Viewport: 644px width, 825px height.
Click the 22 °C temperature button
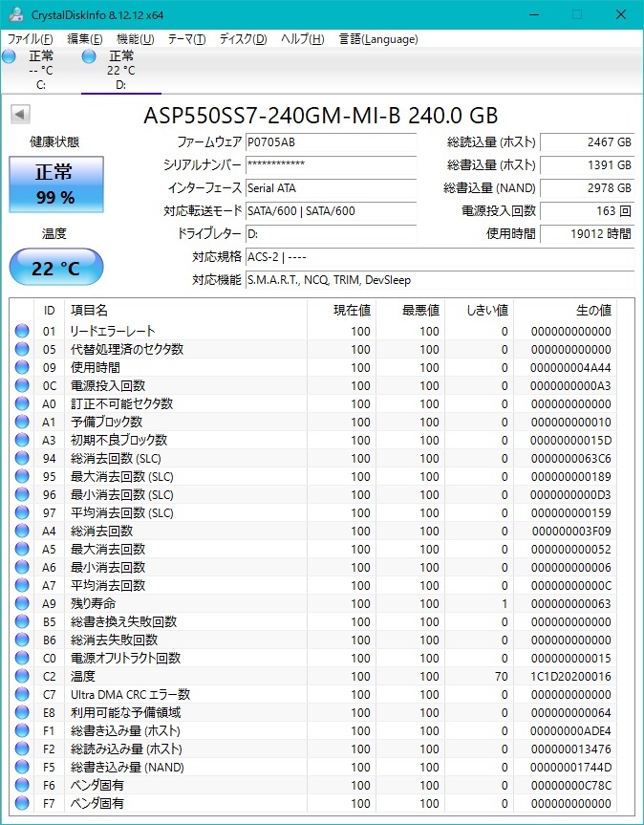[56, 268]
